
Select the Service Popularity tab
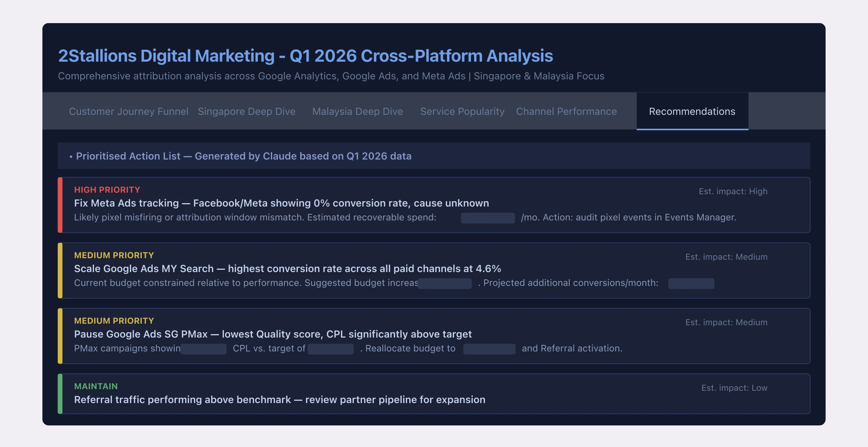tap(462, 111)
